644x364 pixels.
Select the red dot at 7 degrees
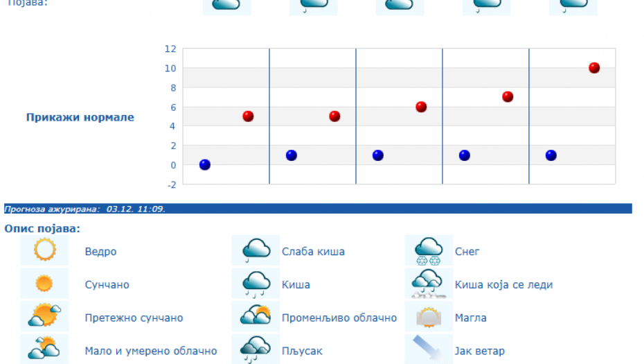508,97
